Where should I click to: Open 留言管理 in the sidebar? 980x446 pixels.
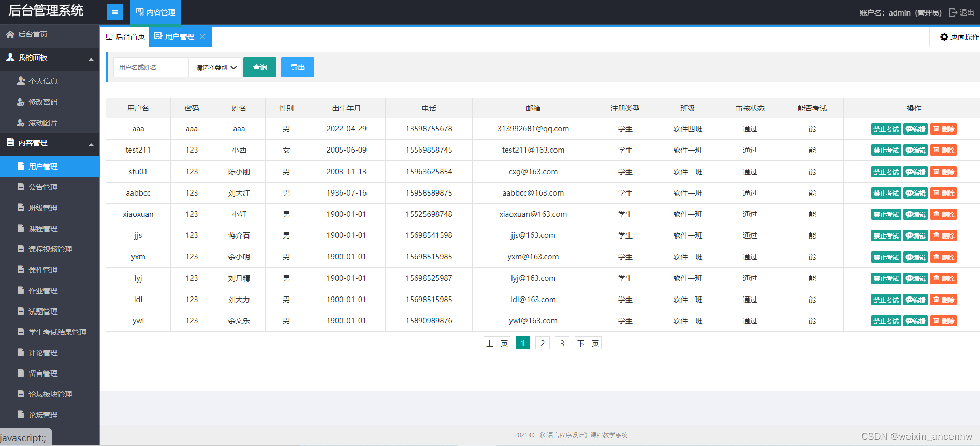tap(50, 374)
